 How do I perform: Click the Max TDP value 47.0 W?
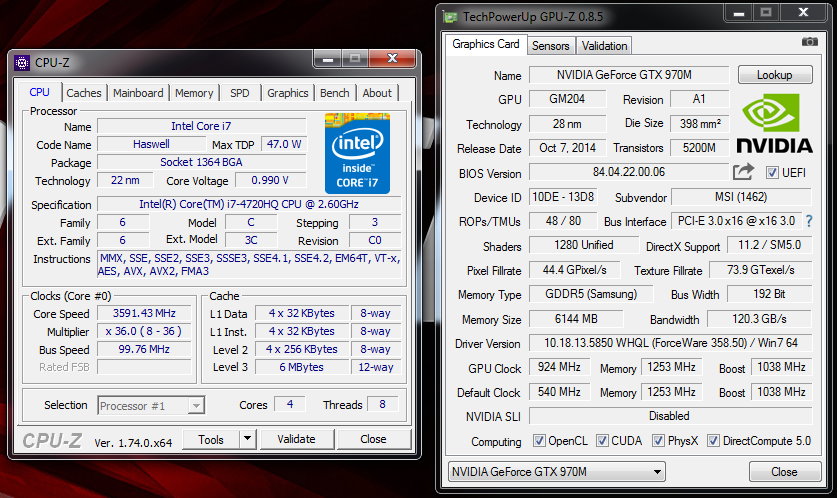click(x=283, y=144)
